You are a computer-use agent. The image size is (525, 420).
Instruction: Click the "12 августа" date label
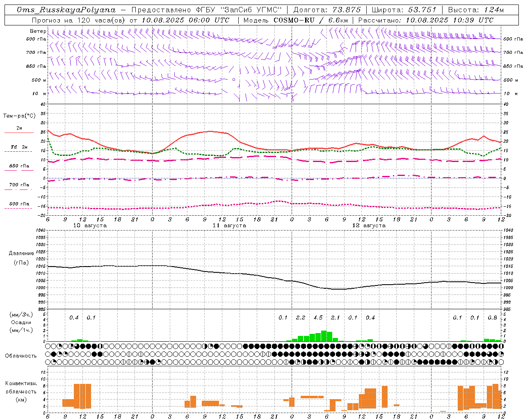[369, 226]
